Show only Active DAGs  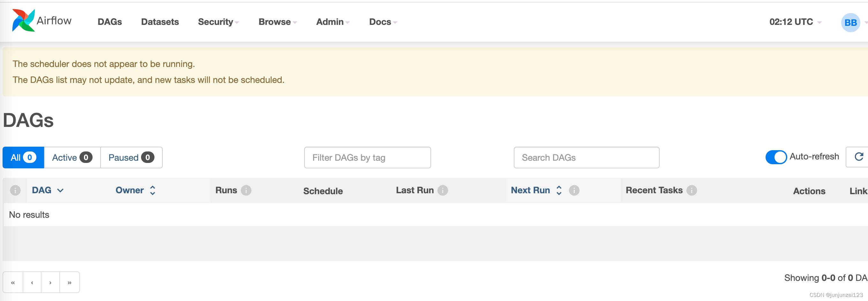point(72,158)
